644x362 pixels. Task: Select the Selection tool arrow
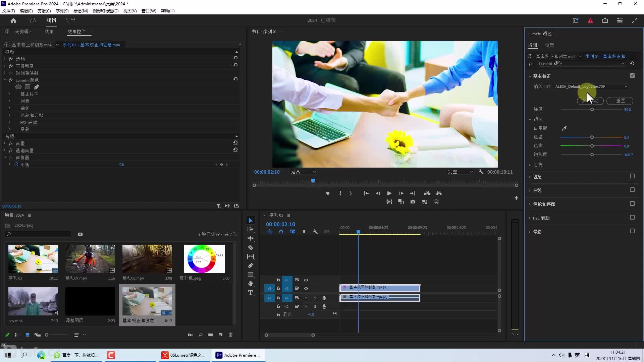[x=251, y=220]
